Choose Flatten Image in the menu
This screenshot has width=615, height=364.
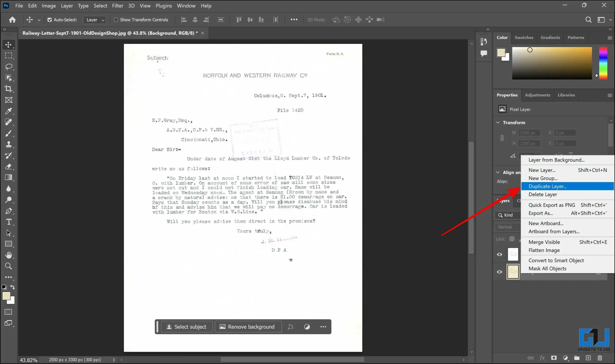click(x=544, y=250)
